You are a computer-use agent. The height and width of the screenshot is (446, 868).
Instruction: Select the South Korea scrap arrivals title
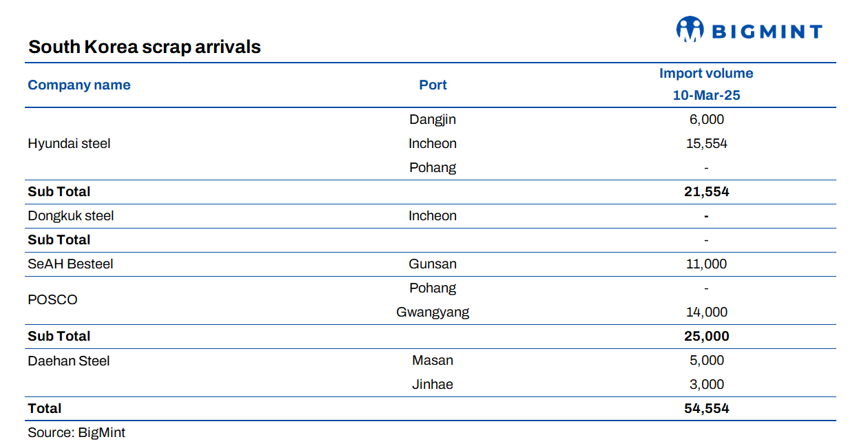click(x=144, y=47)
